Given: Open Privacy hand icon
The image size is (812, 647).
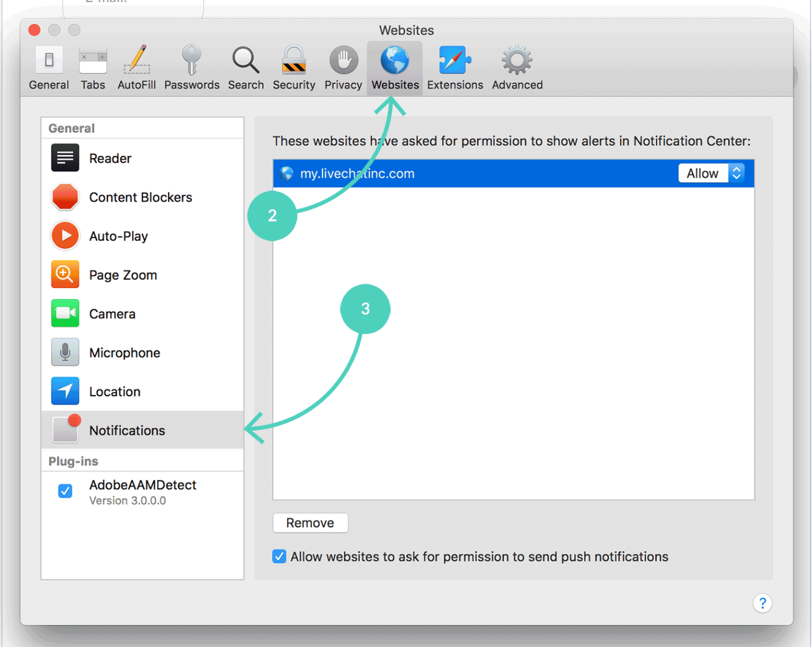Looking at the screenshot, I should pyautogui.click(x=344, y=60).
